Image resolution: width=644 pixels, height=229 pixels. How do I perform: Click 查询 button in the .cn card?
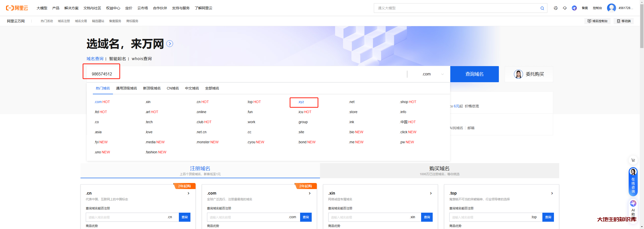[185, 217]
